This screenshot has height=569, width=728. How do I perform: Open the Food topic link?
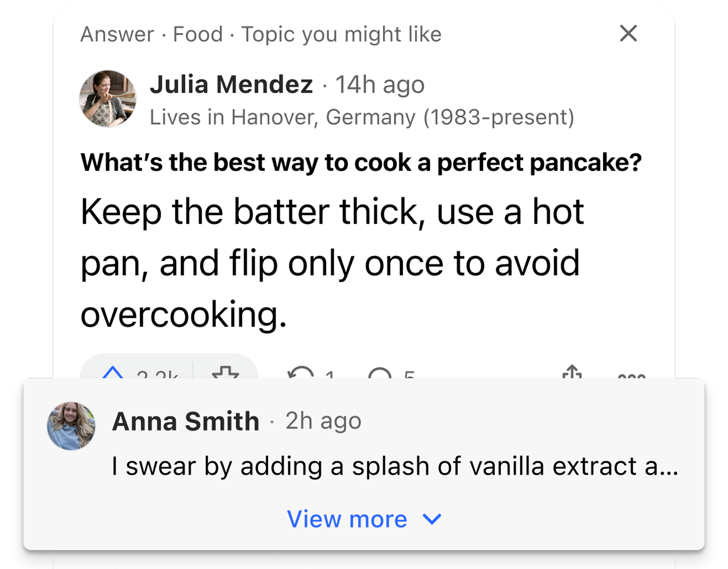pyautogui.click(x=198, y=34)
